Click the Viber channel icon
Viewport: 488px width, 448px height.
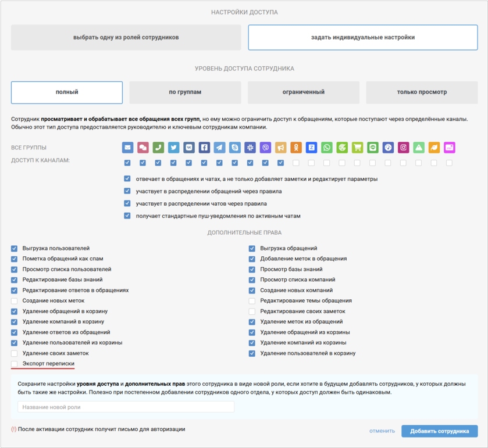[265, 148]
